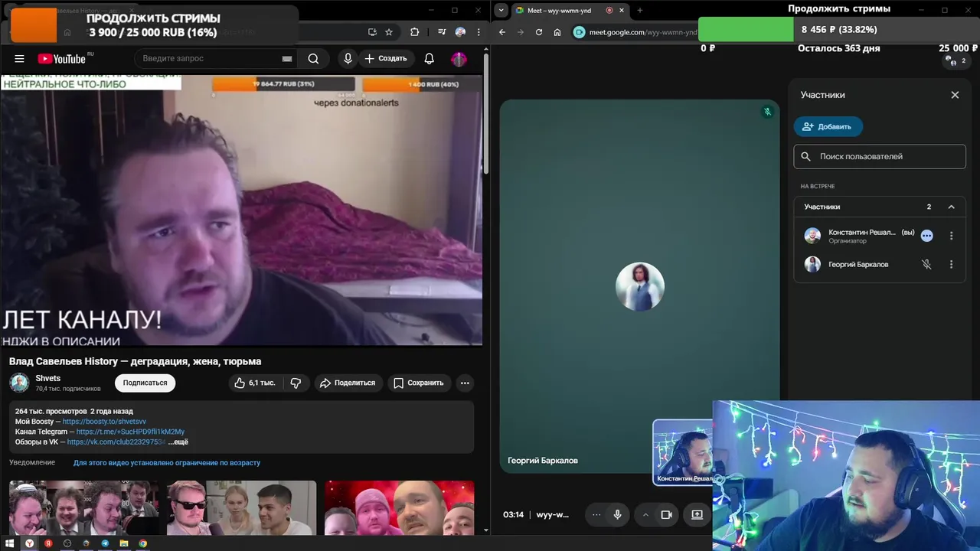Open browser extensions puzzle icon in YouTube window

click(x=414, y=32)
